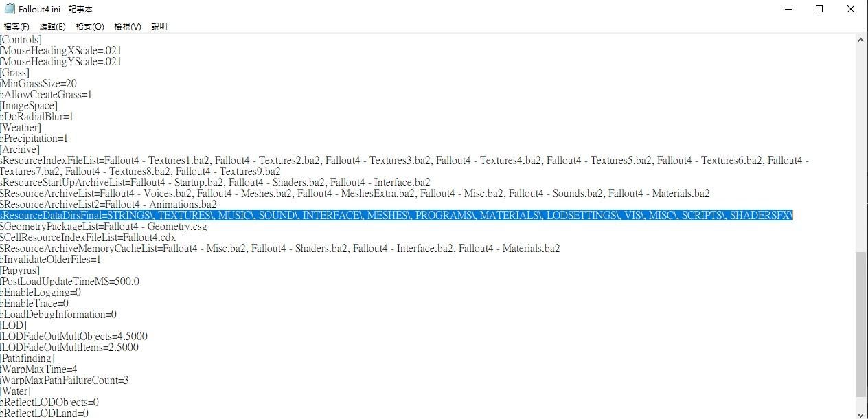Click the sResourceIndexFileList line

[x=404, y=161]
